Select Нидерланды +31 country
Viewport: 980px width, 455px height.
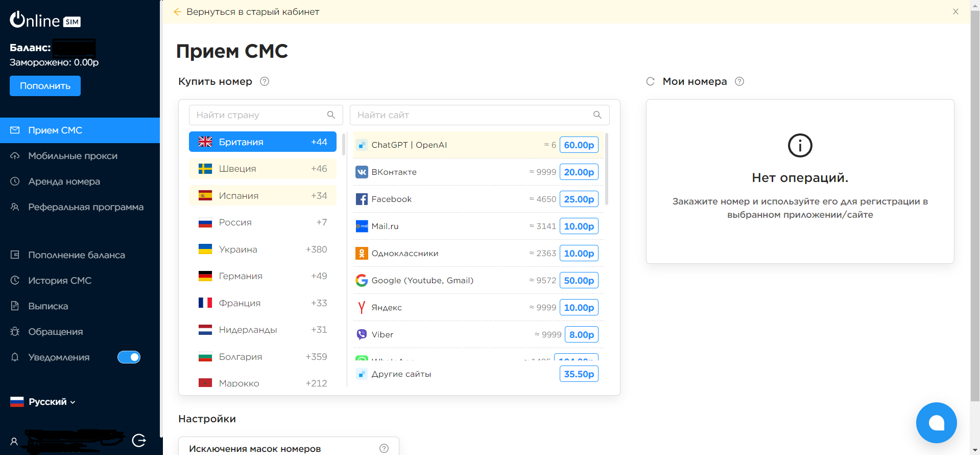262,330
